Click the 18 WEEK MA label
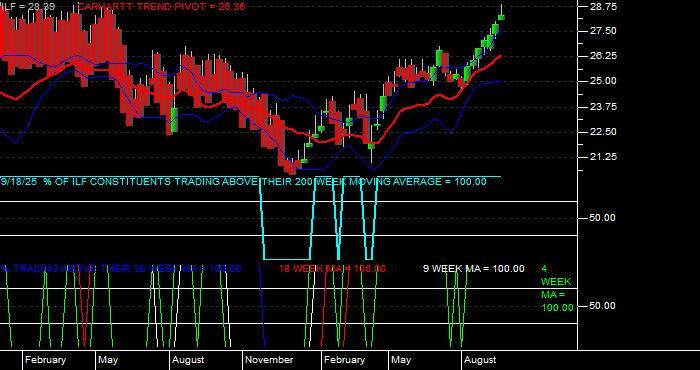This screenshot has height=370, width=700. coord(333,269)
